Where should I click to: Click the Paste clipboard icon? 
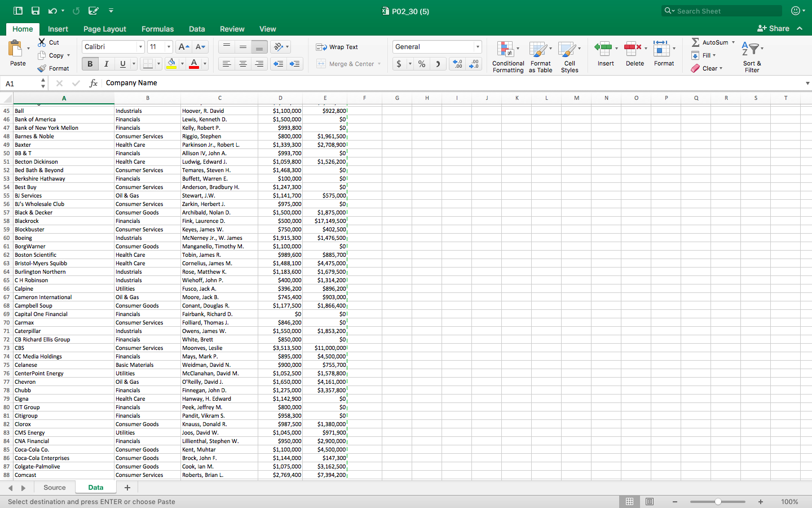tap(16, 49)
